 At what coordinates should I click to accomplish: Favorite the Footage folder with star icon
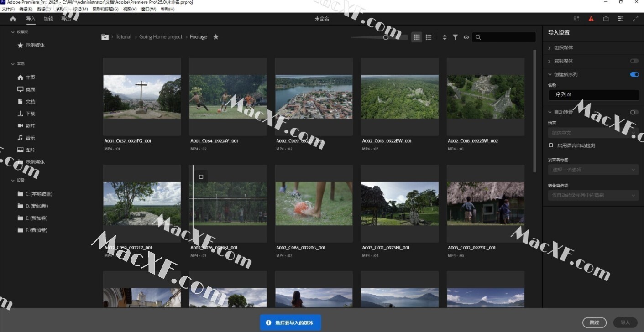216,37
